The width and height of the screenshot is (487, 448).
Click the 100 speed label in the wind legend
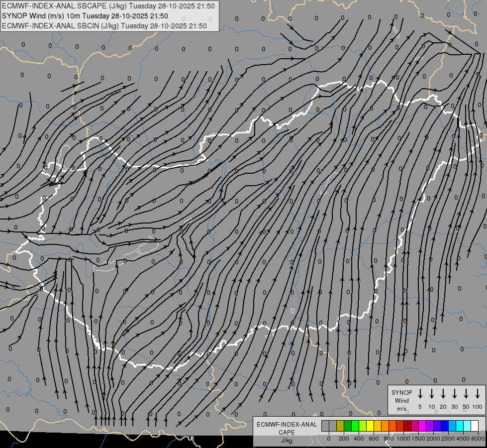point(478,407)
